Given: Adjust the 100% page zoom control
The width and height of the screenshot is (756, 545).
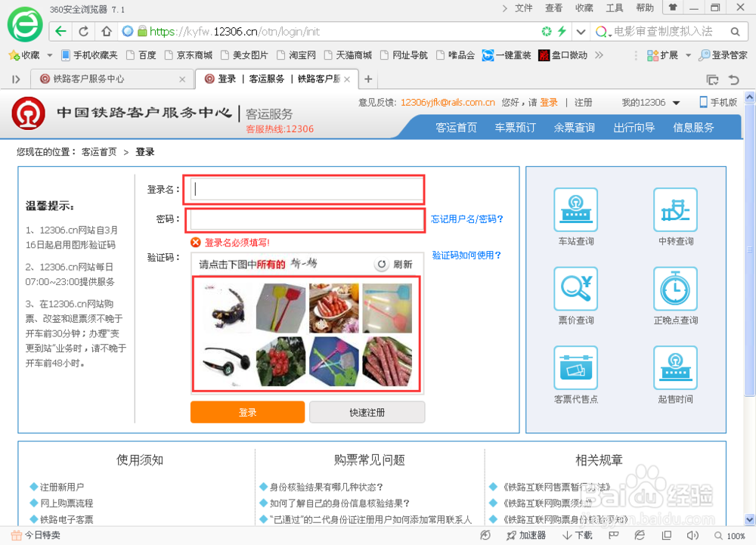Looking at the screenshot, I should tap(736, 535).
